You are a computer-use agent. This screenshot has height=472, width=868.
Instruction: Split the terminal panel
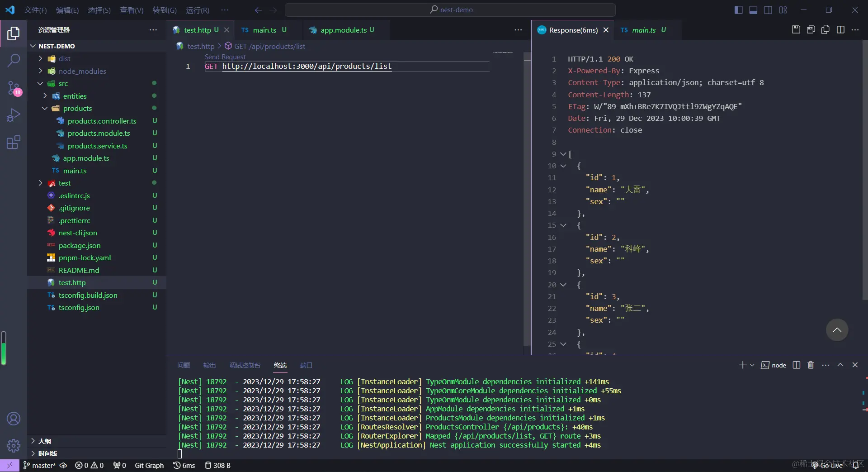[x=797, y=365]
